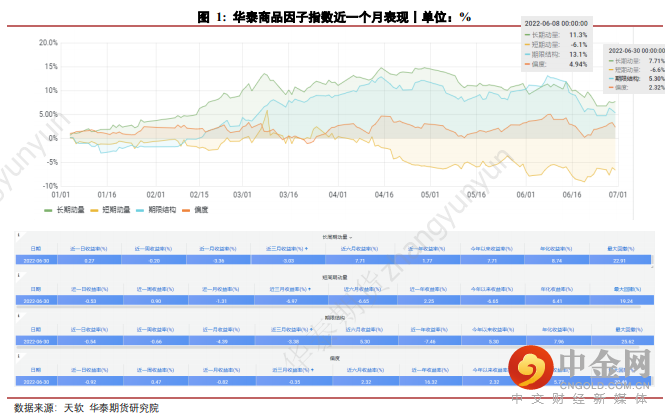Select the 0.90 cell in 短期动量 table
The width and height of the screenshot is (665, 417).
(156, 301)
